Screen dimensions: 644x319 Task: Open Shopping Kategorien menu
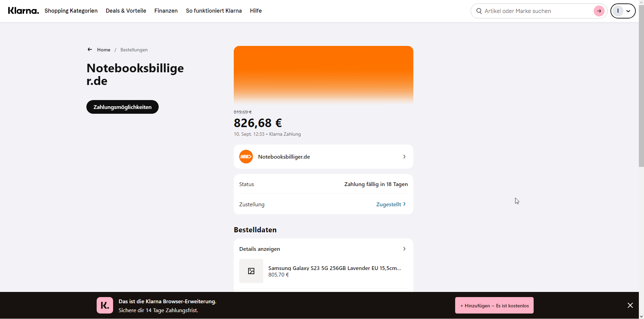[71, 11]
